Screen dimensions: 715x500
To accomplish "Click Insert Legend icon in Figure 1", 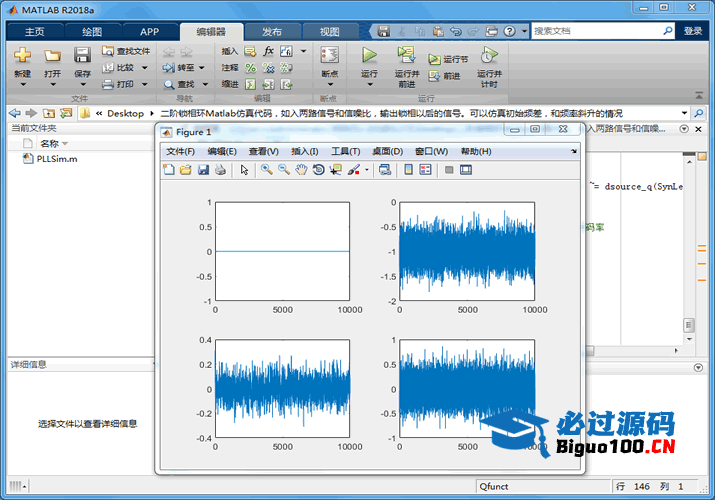I will [x=425, y=170].
